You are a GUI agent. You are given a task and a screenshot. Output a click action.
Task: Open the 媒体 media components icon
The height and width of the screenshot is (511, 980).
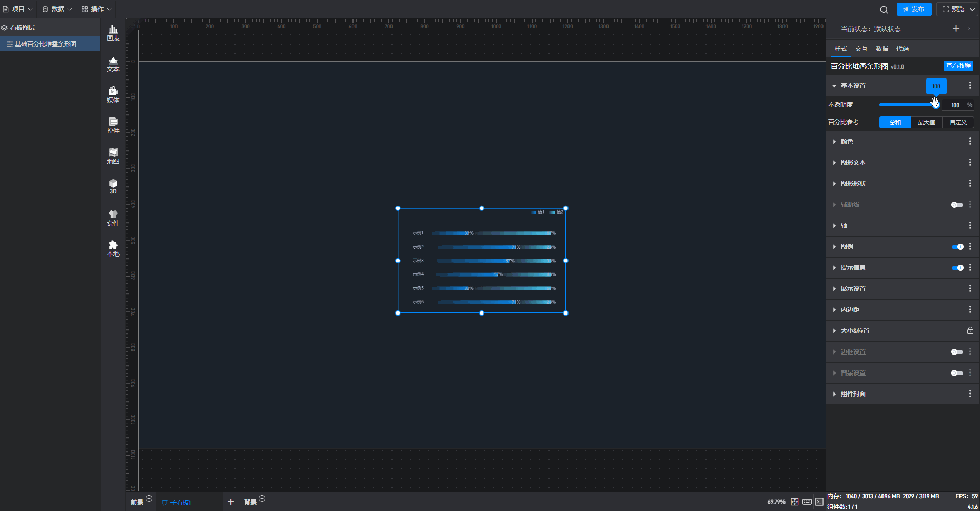[113, 94]
